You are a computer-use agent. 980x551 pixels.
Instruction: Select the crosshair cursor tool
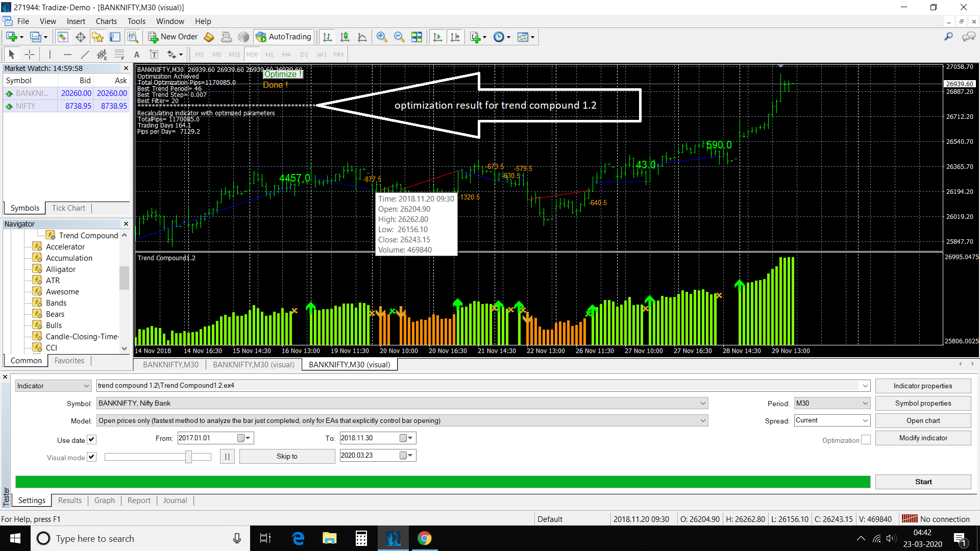click(x=30, y=55)
